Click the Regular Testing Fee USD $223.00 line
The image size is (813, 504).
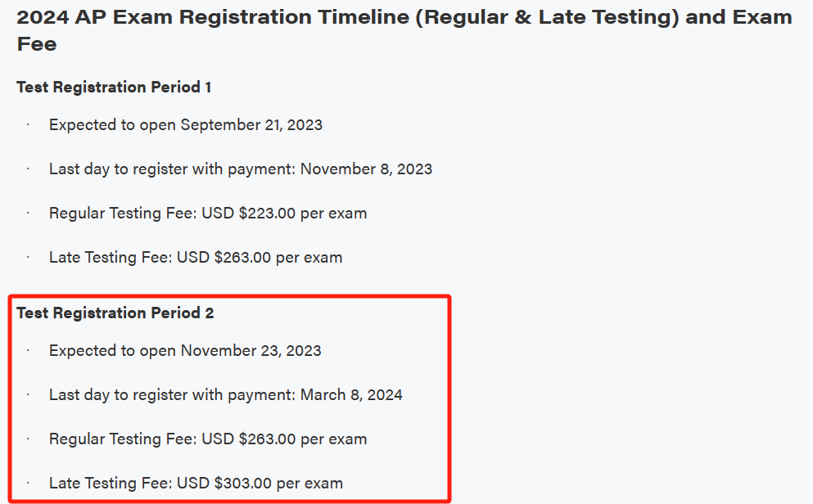(208, 213)
